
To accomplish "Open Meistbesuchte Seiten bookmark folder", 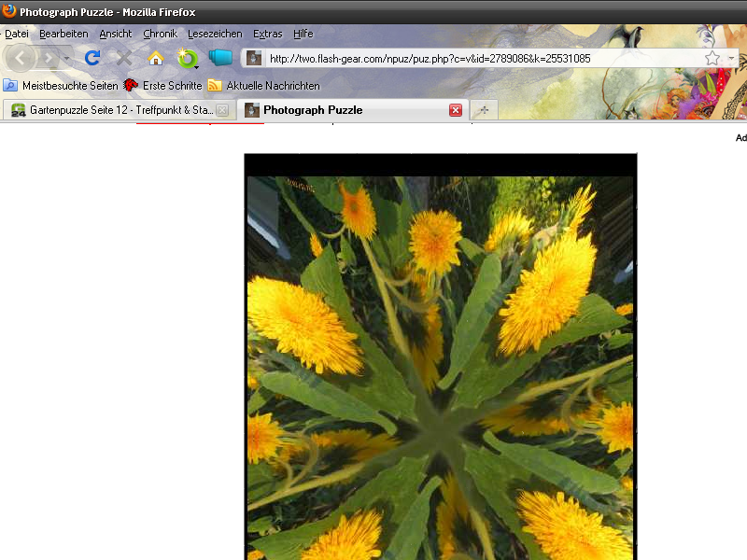I will (62, 85).
